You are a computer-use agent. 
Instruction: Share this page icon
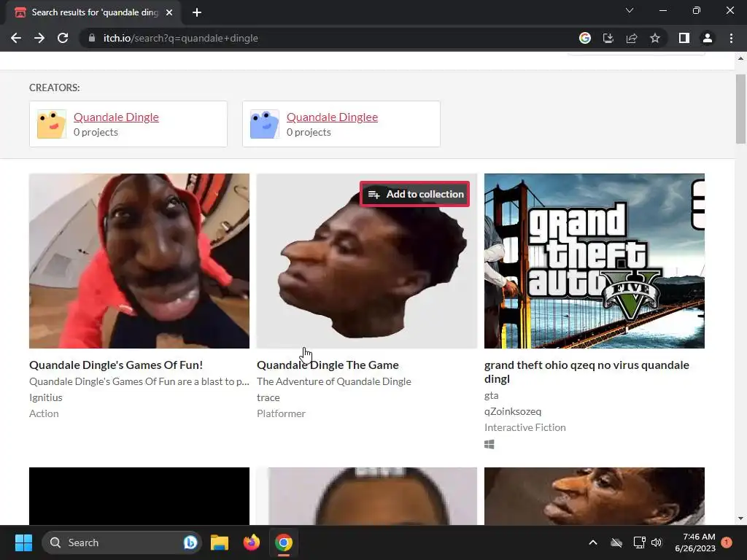(x=632, y=38)
